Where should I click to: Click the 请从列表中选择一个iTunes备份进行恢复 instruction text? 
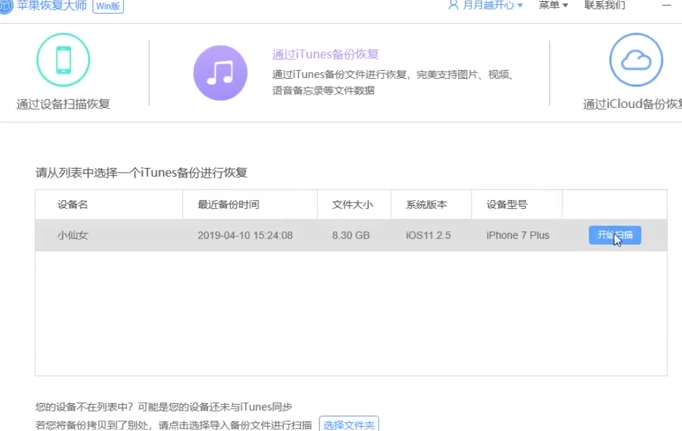141,173
